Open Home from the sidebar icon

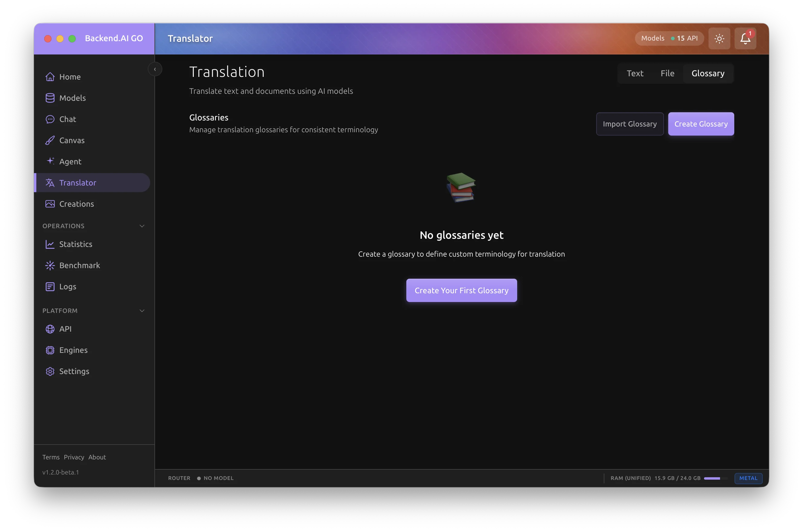click(x=50, y=77)
